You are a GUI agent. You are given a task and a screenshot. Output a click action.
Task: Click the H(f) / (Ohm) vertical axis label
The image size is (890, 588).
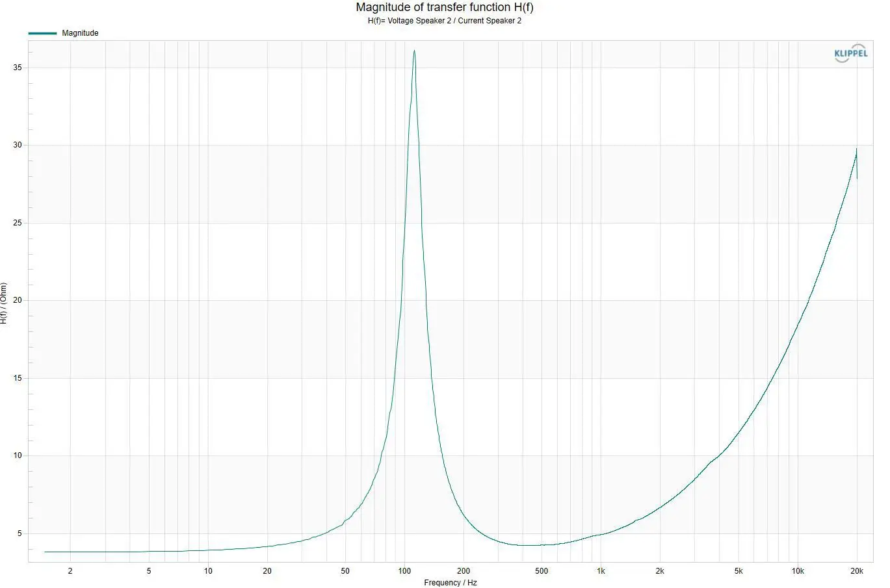click(x=4, y=303)
